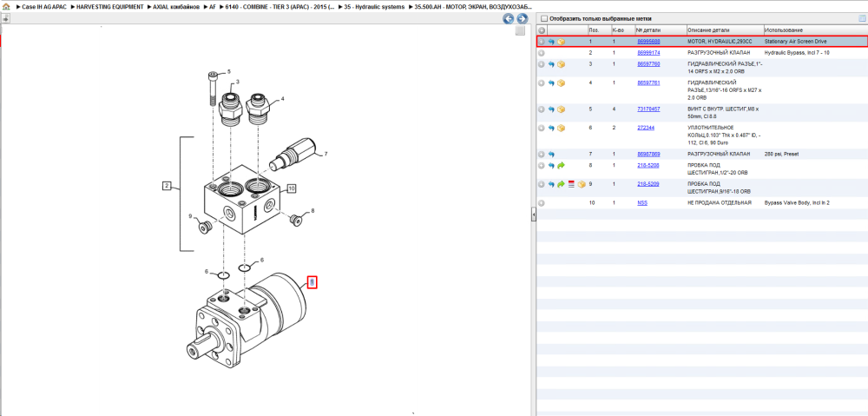The width and height of the screenshot is (868, 416).
Task: Click green arrow icon for part 218-5208
Action: 561,165
